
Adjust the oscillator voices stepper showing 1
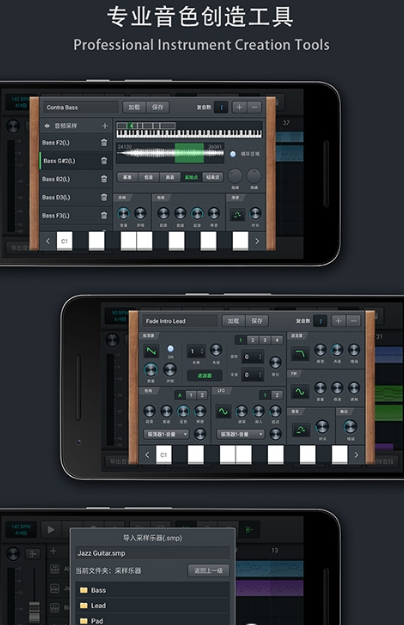(x=196, y=351)
